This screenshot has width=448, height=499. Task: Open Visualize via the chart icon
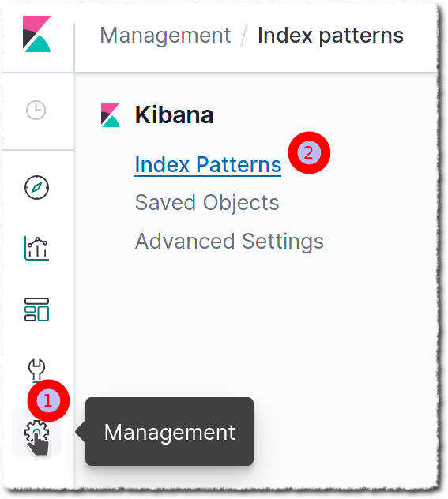(x=36, y=249)
